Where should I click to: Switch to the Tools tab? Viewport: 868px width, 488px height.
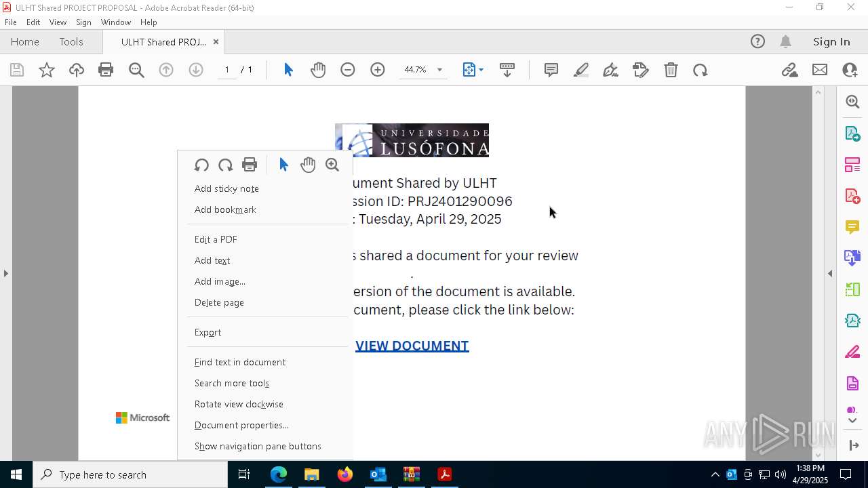click(71, 41)
